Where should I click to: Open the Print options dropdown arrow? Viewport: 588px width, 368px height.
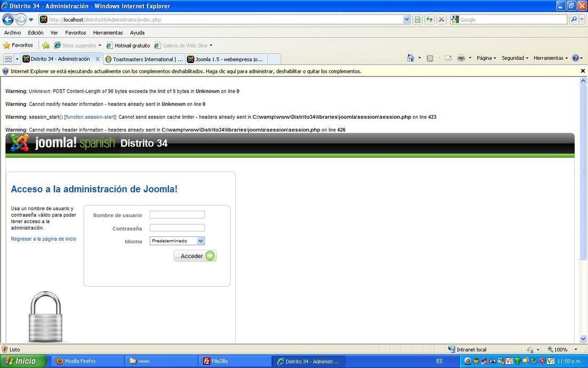pyautogui.click(x=470, y=58)
